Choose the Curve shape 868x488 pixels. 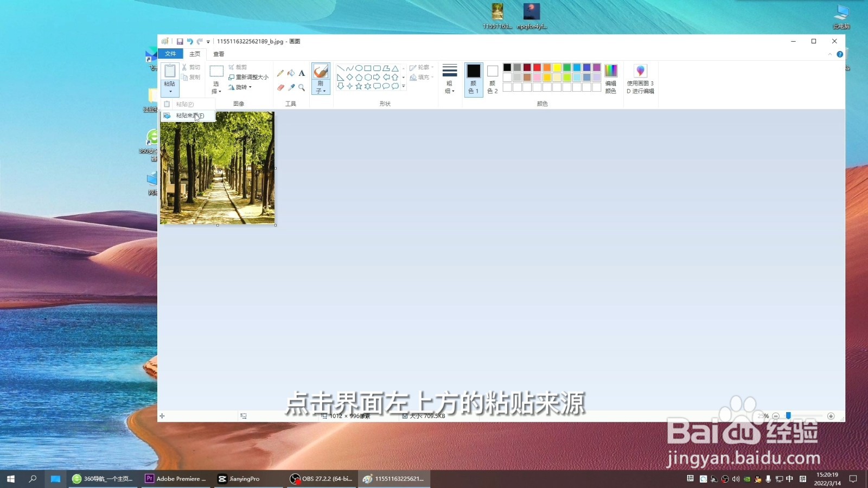pyautogui.click(x=350, y=68)
